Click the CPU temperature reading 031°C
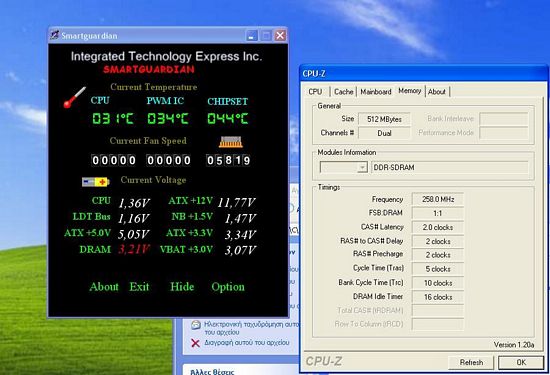The width and height of the screenshot is (550, 375). [x=113, y=119]
